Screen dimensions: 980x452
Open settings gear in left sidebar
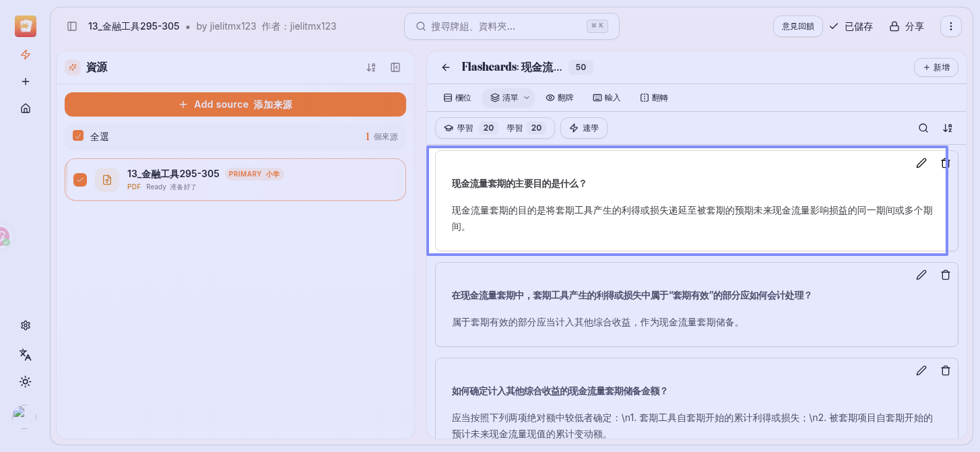[x=26, y=325]
